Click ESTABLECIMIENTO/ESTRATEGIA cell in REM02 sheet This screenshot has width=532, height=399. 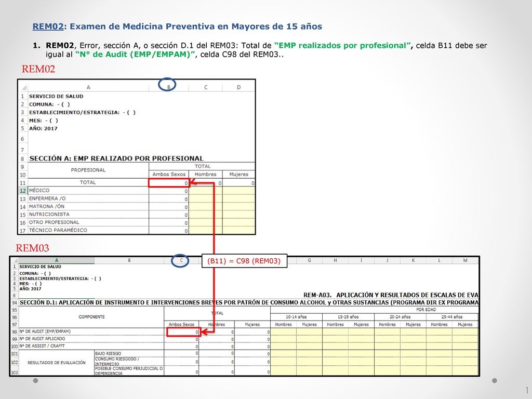(x=82, y=112)
